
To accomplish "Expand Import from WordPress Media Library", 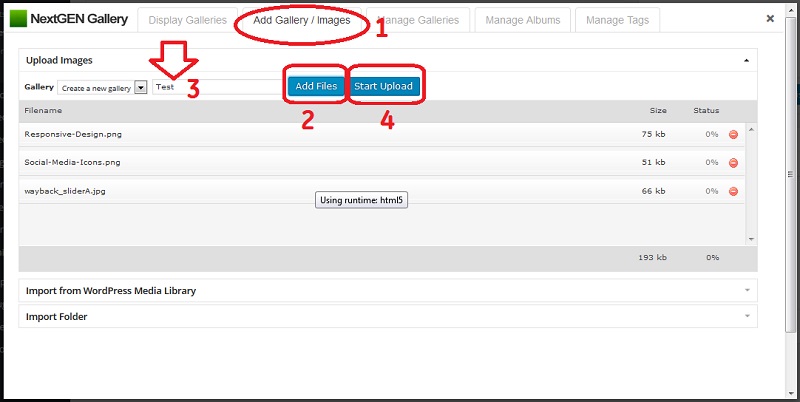I will click(388, 291).
